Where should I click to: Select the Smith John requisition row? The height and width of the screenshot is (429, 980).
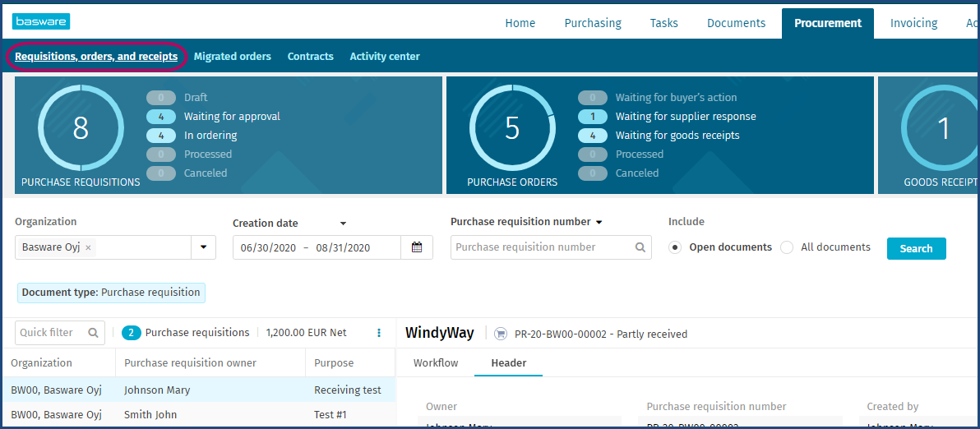tap(198, 415)
